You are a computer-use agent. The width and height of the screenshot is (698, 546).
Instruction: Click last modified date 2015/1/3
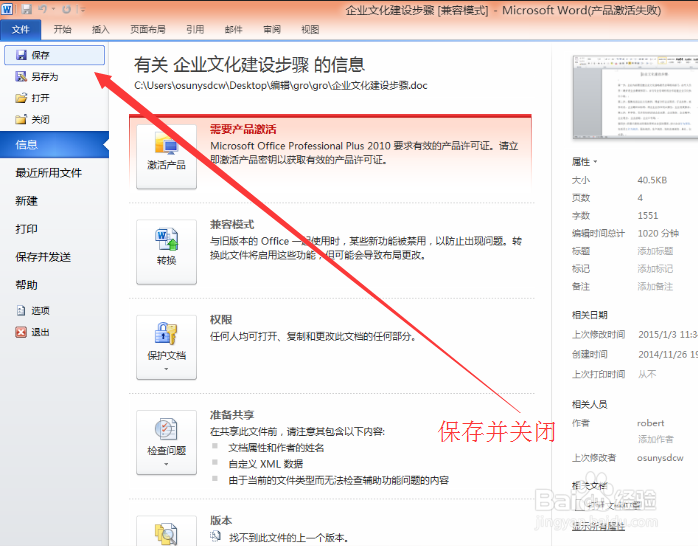(667, 335)
